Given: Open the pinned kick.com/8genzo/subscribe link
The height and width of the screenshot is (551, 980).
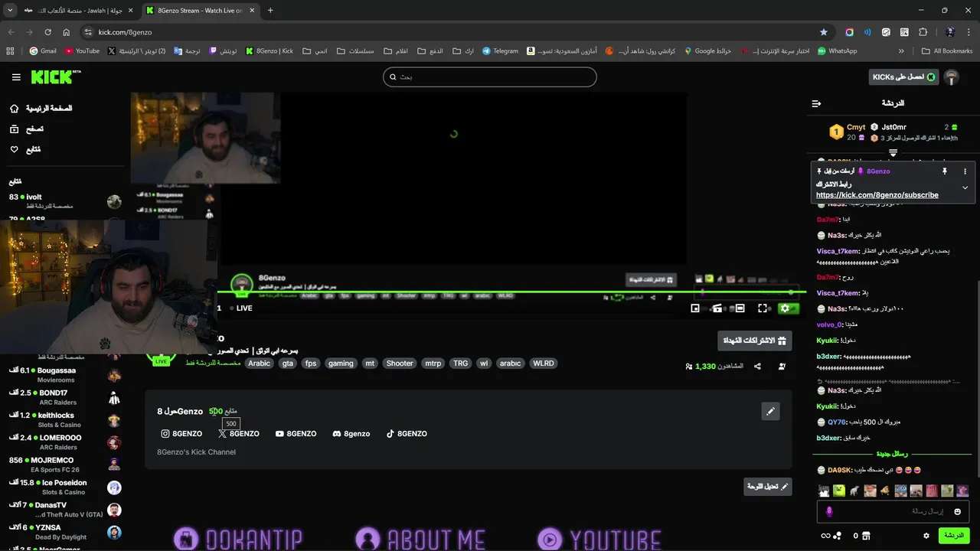Looking at the screenshot, I should [877, 195].
